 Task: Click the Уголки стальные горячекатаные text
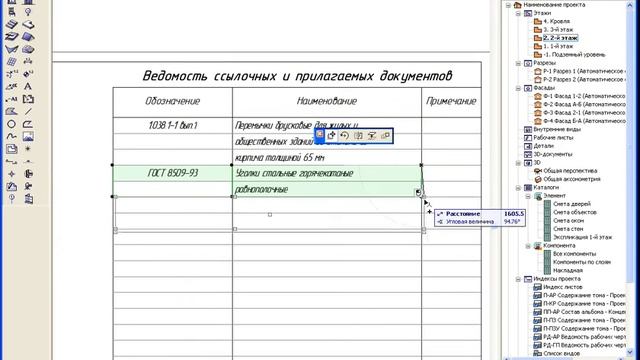(x=294, y=173)
